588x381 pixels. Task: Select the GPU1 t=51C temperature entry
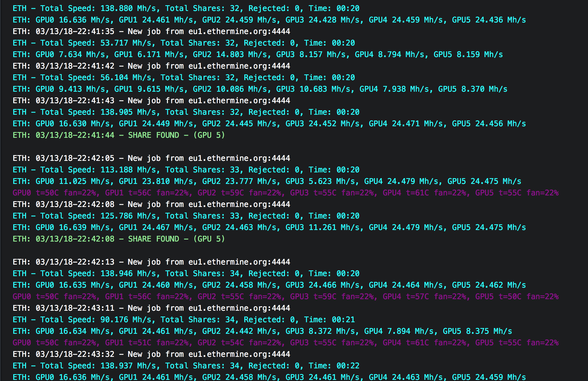[147, 343]
